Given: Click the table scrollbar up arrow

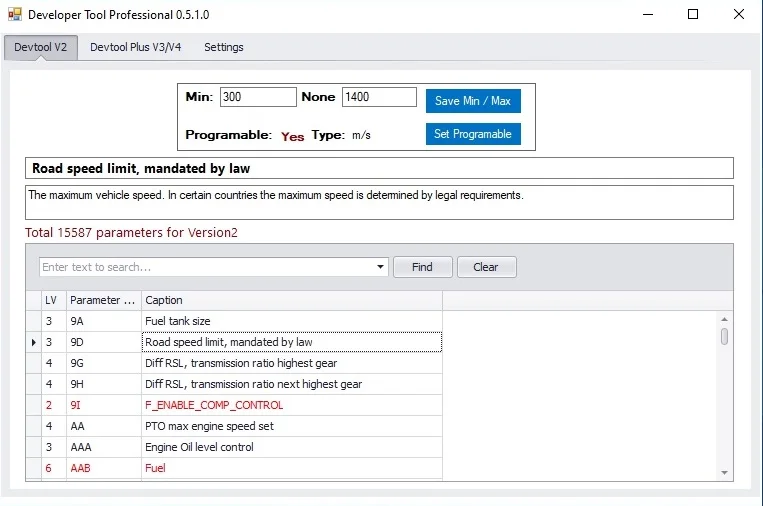Looking at the screenshot, I should [x=724, y=319].
